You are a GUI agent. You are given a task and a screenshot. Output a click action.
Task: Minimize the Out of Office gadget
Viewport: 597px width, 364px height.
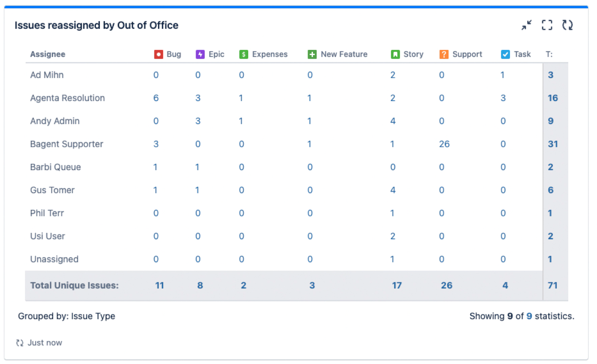(526, 25)
